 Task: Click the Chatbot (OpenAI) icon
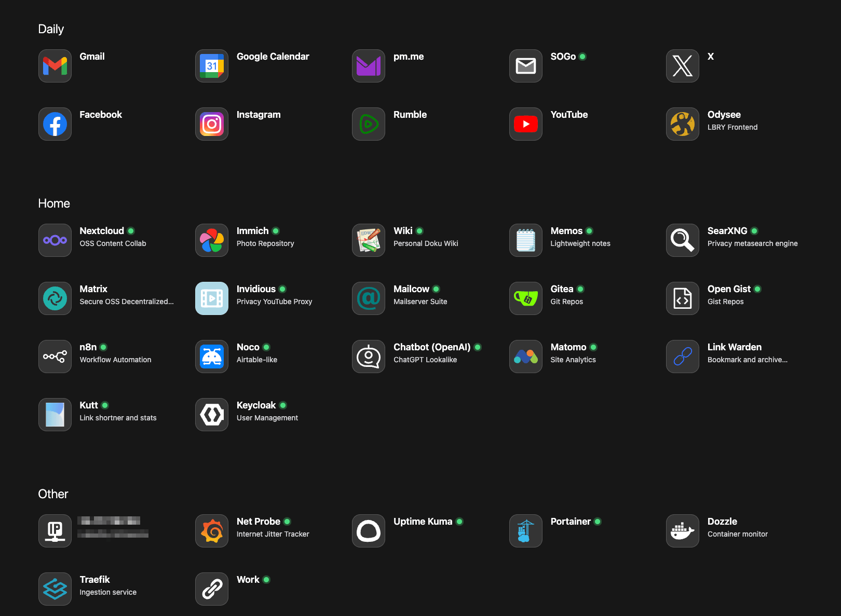tap(369, 357)
